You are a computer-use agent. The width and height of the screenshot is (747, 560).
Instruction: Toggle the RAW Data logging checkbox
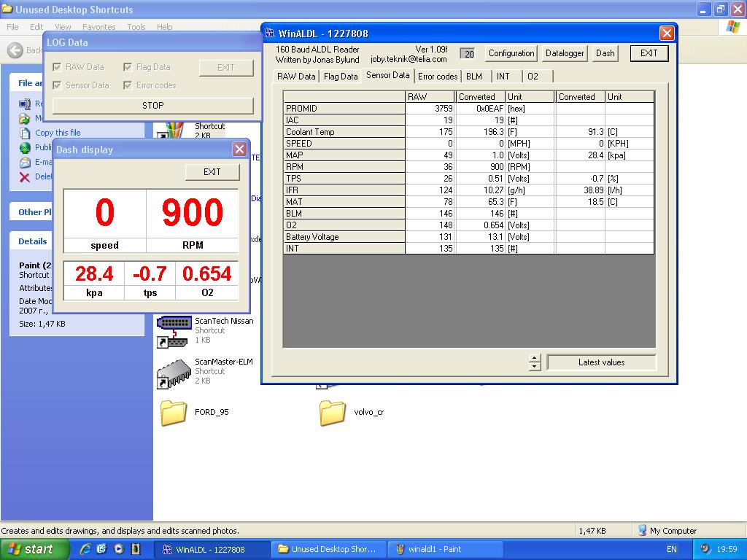point(57,67)
